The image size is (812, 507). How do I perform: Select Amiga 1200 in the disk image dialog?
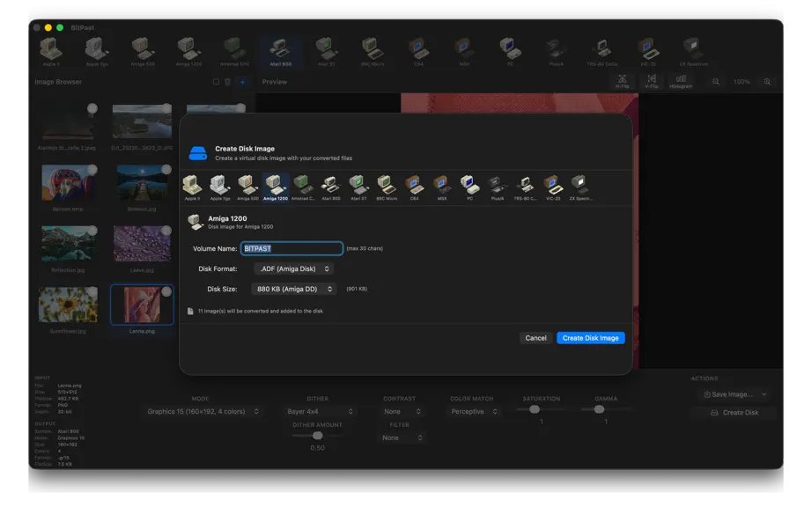[x=276, y=187]
